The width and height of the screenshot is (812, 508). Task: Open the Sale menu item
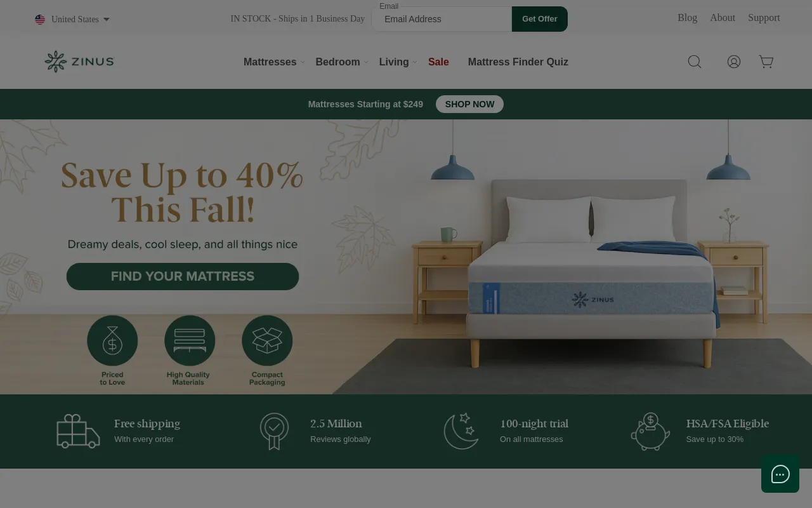(438, 62)
